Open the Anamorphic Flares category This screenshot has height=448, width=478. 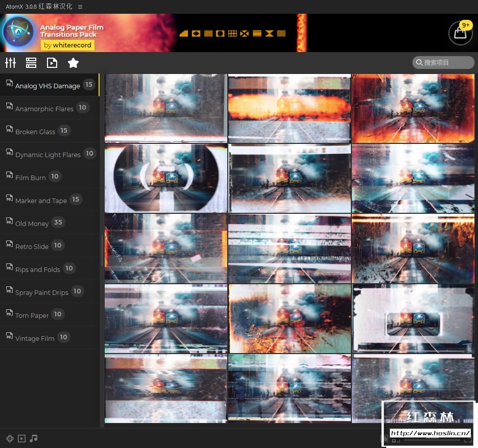[50, 108]
